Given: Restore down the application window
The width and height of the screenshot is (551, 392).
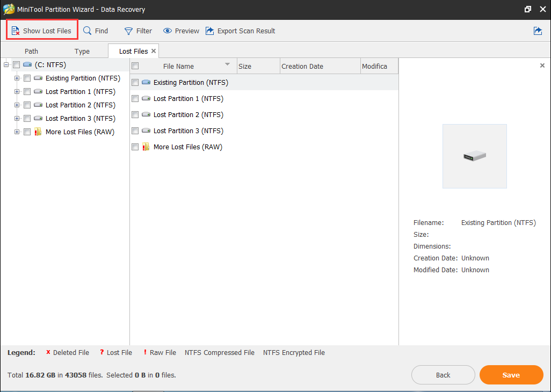Looking at the screenshot, I should [527, 10].
